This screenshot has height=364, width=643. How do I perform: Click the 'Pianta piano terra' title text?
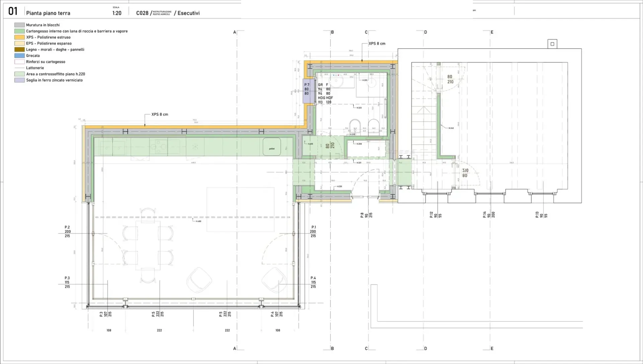48,13
